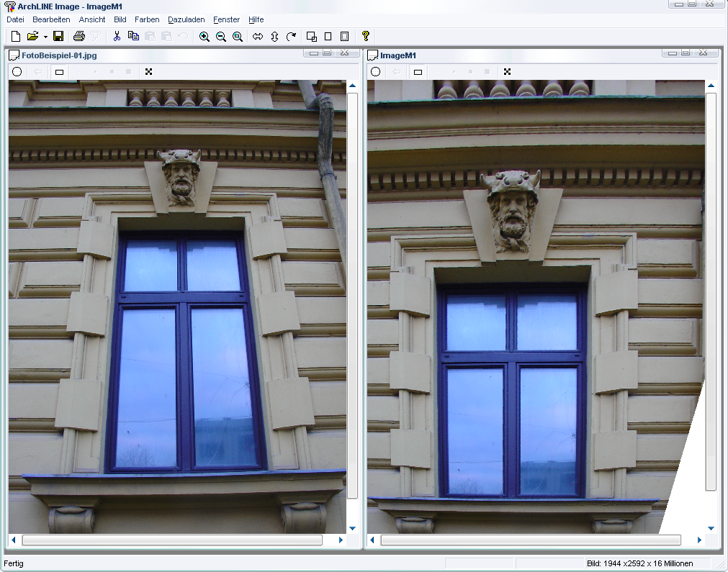
Task: Click the FotoBeispiel-01.jpg window title
Action: pyautogui.click(x=60, y=55)
